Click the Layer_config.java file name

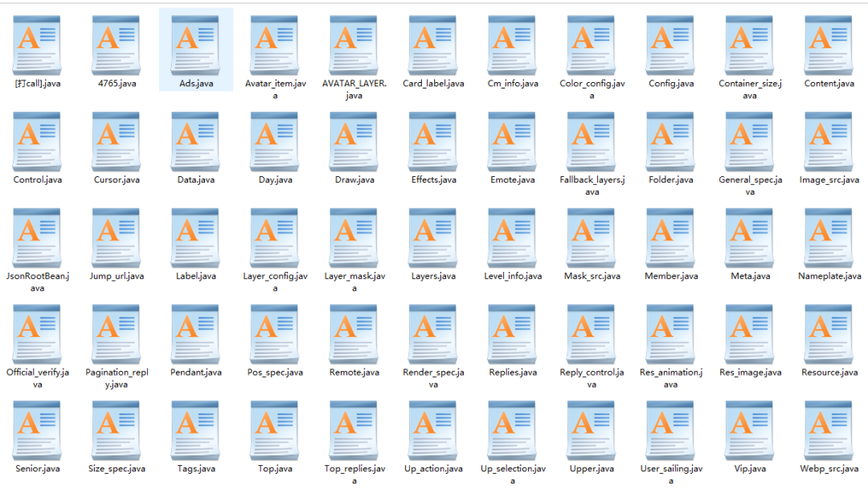pos(275,282)
